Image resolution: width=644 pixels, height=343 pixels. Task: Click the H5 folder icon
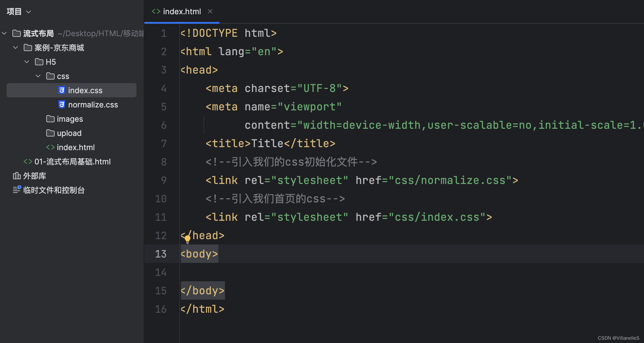pos(39,62)
